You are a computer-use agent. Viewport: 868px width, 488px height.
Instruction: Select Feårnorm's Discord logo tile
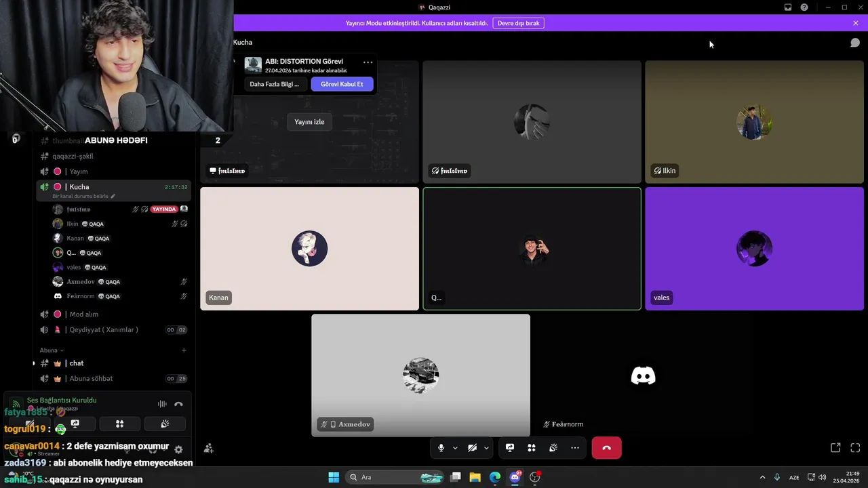click(x=643, y=375)
